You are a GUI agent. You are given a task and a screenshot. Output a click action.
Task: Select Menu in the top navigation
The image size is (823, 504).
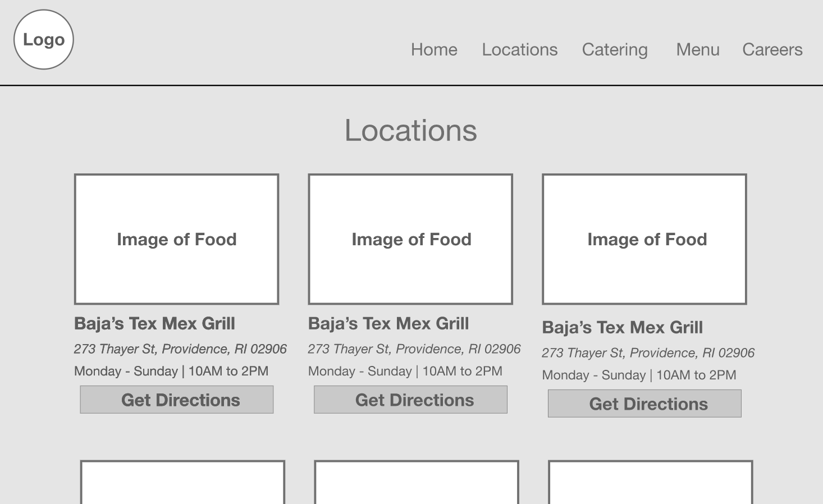[x=697, y=49]
